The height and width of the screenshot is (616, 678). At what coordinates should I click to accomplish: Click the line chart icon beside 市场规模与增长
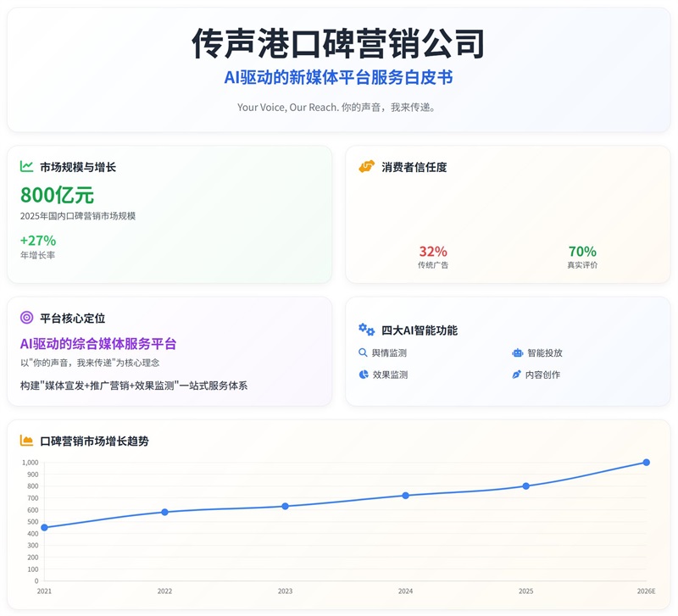[27, 167]
